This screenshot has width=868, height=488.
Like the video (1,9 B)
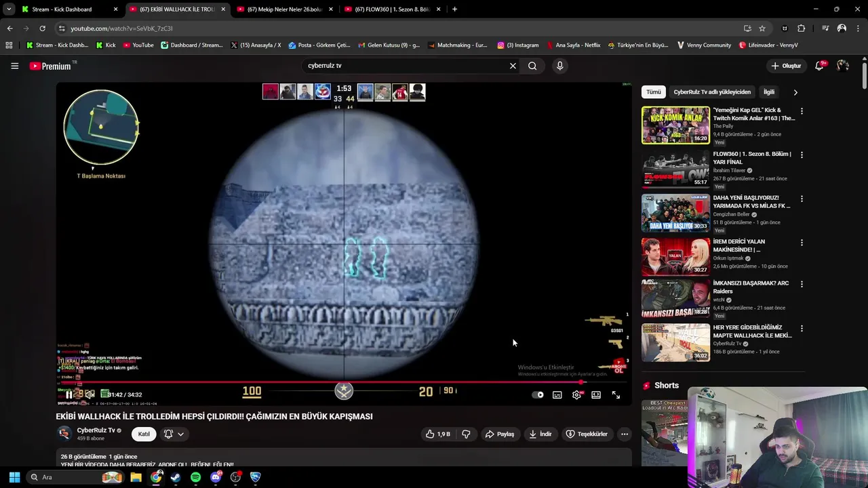437,434
